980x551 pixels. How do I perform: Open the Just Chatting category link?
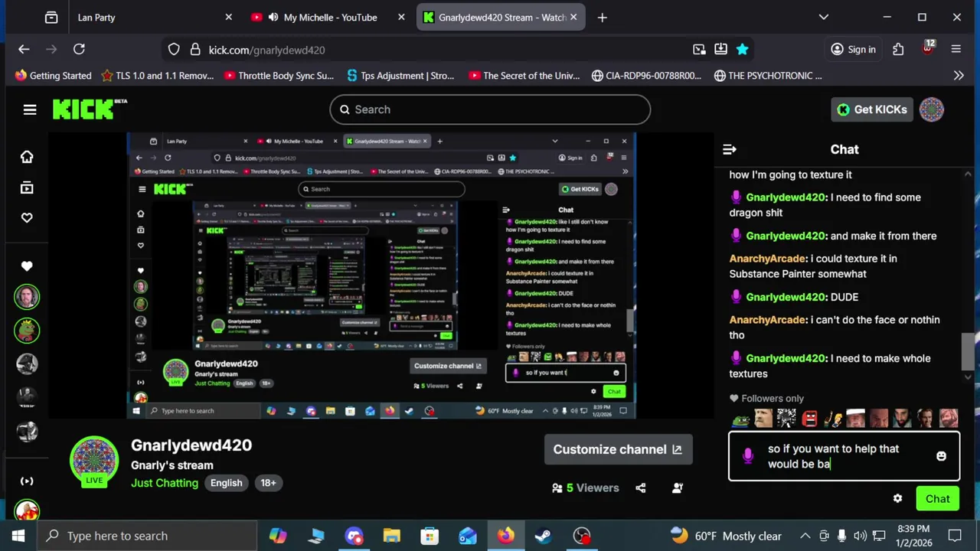[165, 483]
